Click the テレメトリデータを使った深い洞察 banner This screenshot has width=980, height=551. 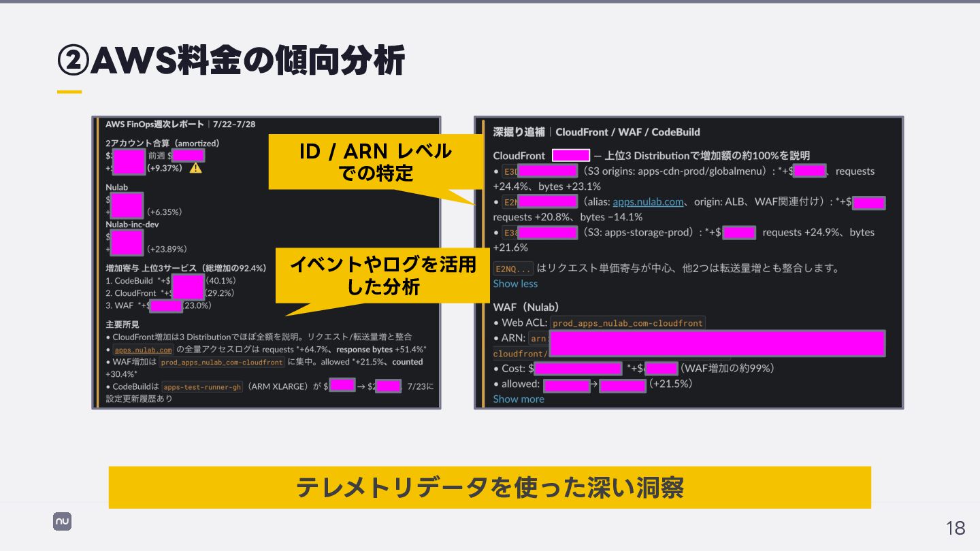(x=490, y=487)
